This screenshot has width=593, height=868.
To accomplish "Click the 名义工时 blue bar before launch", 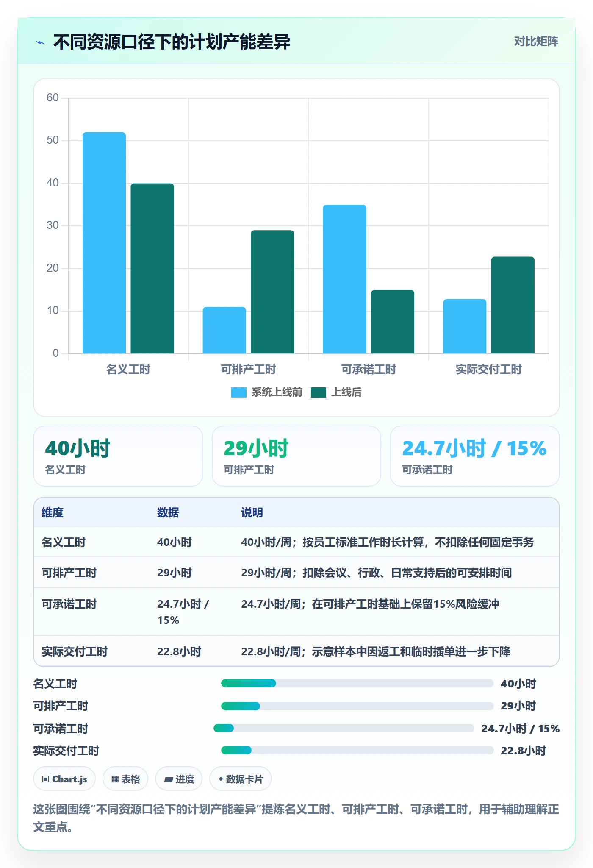I will coord(104,243).
